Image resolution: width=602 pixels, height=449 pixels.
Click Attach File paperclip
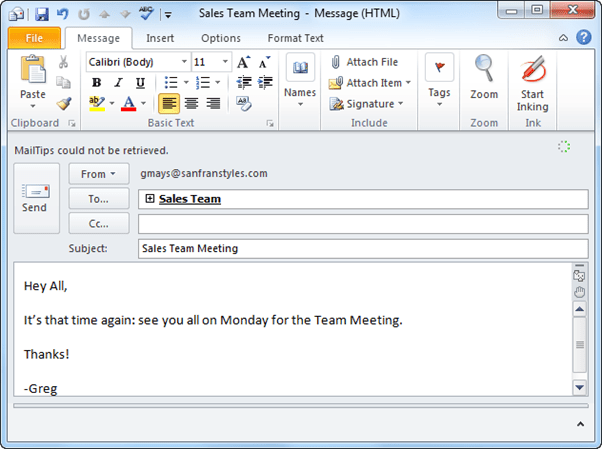[364, 62]
